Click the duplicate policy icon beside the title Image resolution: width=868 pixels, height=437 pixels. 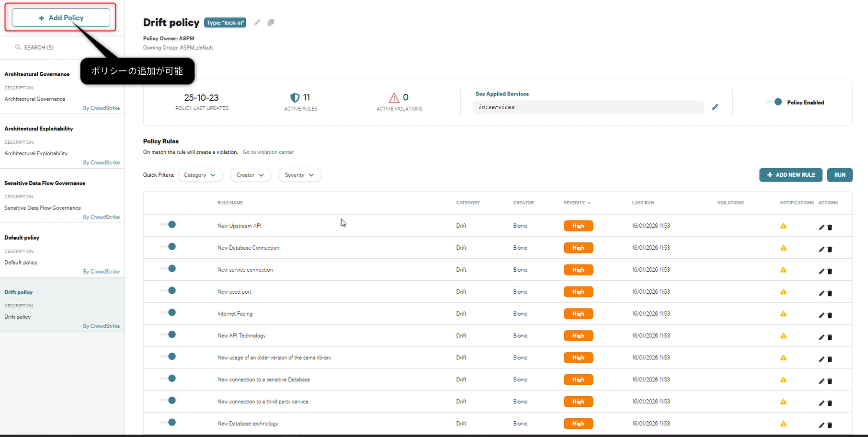click(x=271, y=23)
